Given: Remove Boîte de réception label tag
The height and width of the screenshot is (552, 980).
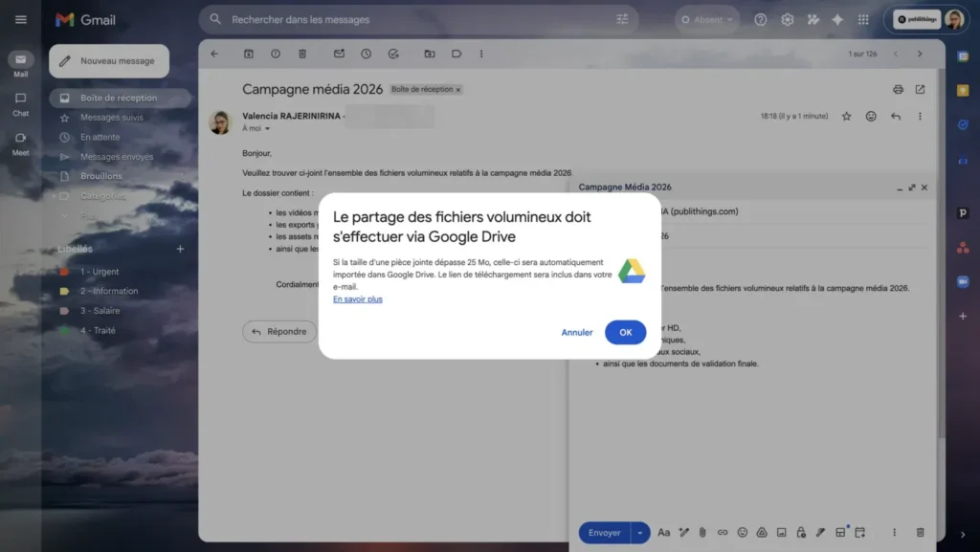Looking at the screenshot, I should (458, 90).
